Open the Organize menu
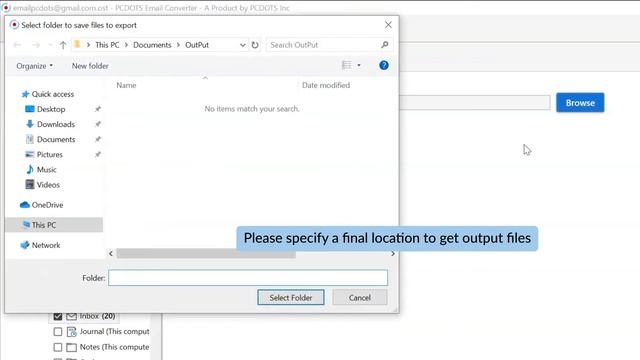This screenshot has width=640, height=360. [34, 66]
